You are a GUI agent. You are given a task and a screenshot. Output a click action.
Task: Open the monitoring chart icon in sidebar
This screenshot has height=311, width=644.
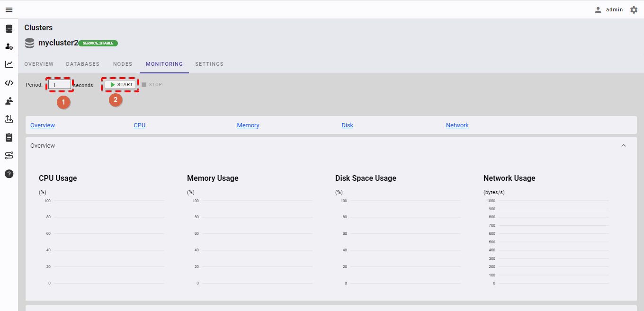point(9,64)
